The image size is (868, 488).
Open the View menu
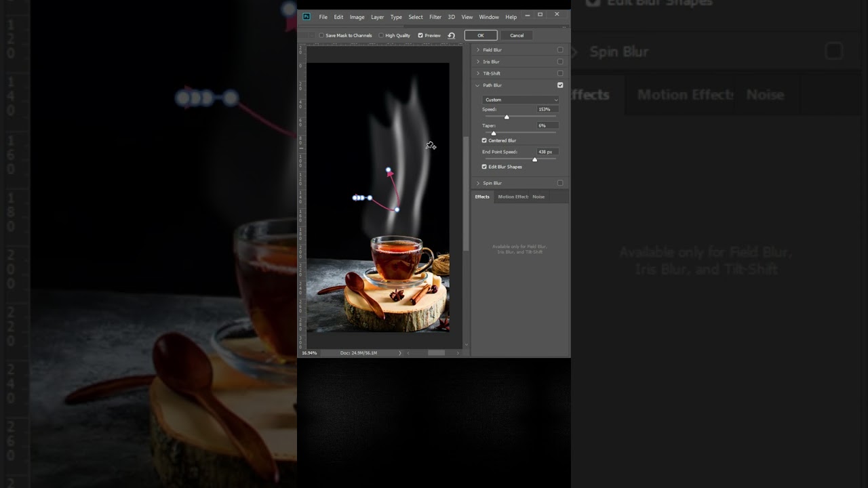(467, 17)
